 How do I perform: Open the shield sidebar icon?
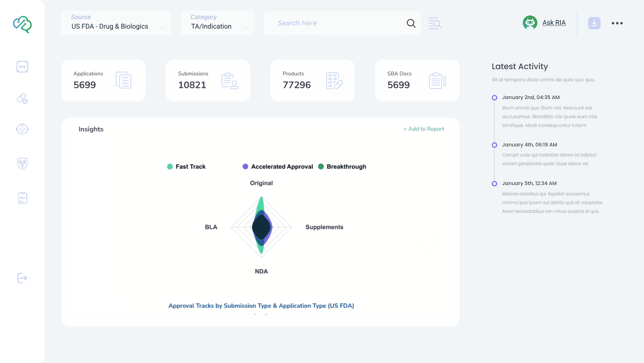coord(22,164)
